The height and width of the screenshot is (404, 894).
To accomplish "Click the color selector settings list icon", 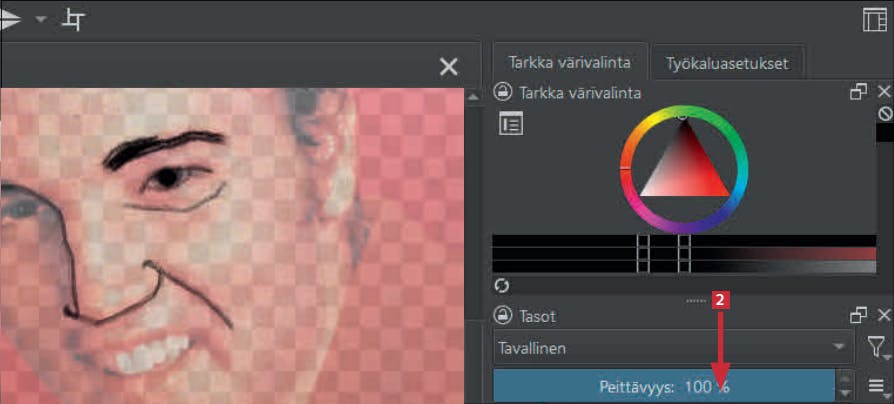I will pyautogui.click(x=511, y=123).
